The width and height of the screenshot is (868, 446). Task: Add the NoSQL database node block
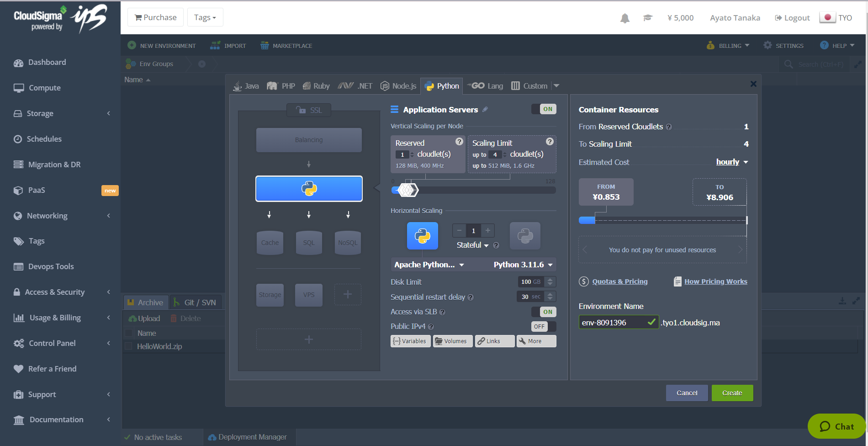coord(348,243)
